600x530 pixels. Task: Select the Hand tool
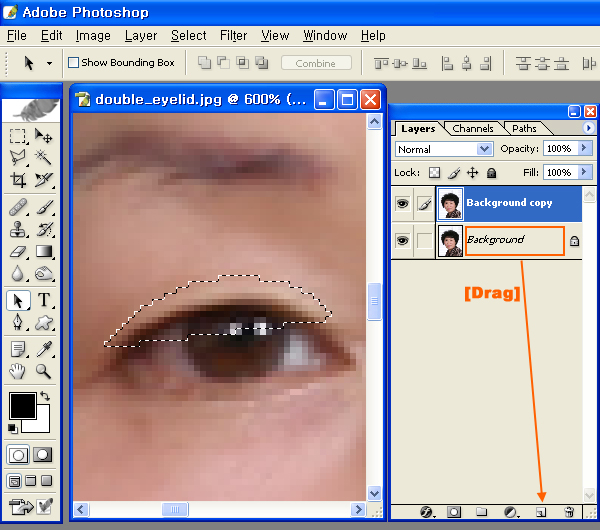[18, 371]
